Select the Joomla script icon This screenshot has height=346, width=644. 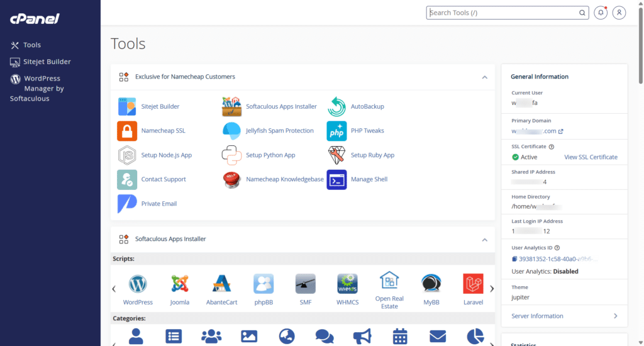pyautogui.click(x=179, y=284)
